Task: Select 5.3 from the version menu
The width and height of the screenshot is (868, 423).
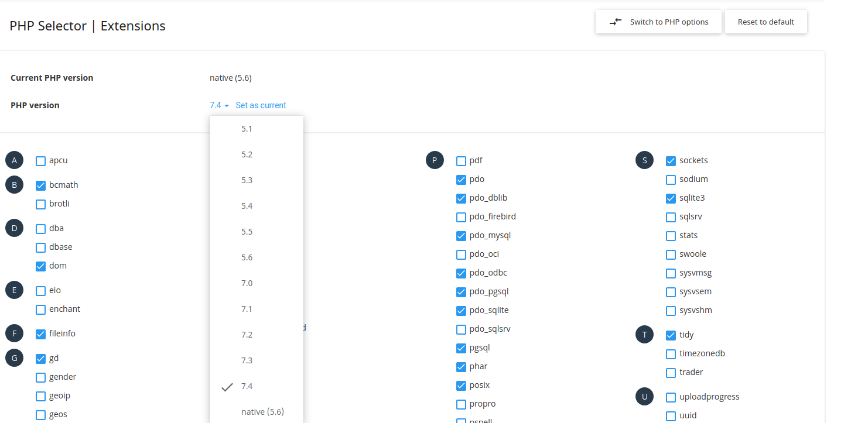Action: [247, 180]
